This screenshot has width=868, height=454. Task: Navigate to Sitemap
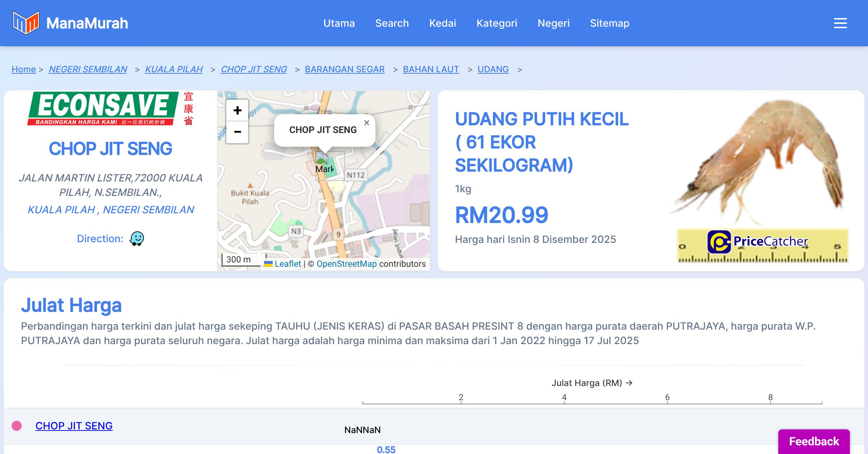point(609,23)
